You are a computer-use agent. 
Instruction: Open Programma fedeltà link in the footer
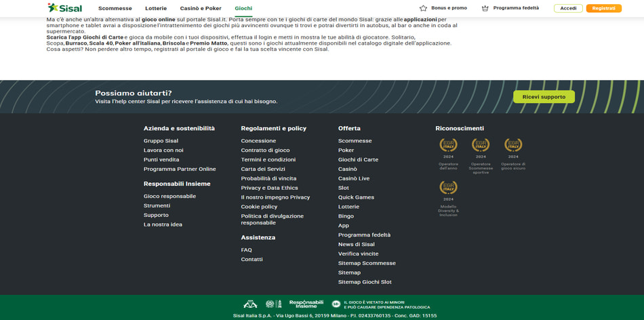[364, 235]
